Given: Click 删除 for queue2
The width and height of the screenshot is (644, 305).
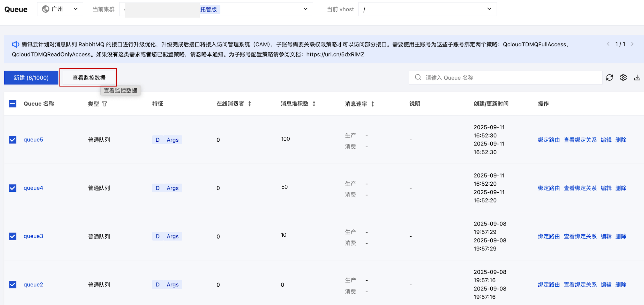Looking at the screenshot, I should [620, 285].
